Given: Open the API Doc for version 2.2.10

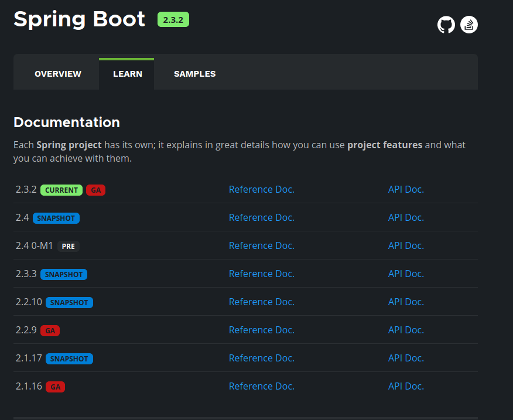Looking at the screenshot, I should (406, 302).
